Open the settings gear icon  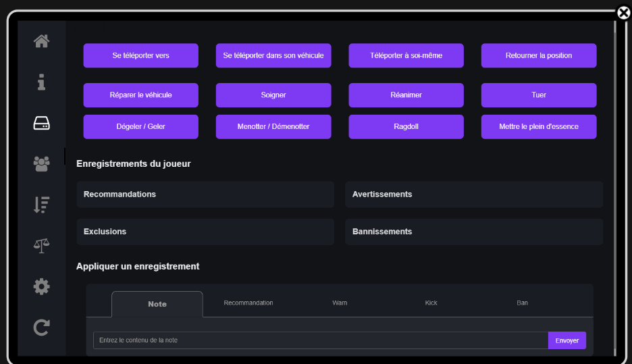(x=41, y=286)
